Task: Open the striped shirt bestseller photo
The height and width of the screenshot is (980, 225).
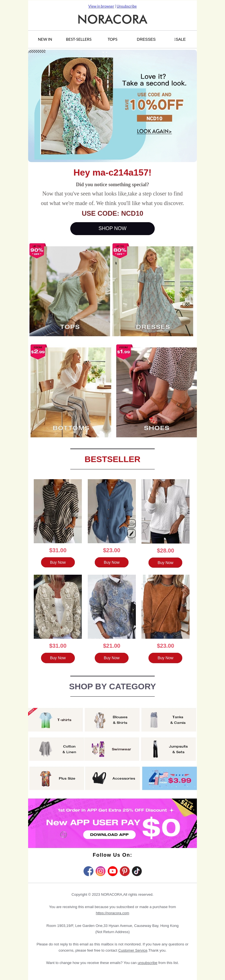Action: (58, 511)
